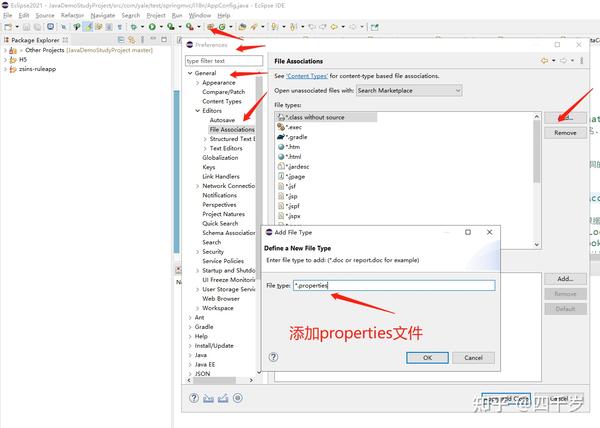Screen dimensions: 600x428
Task: Expand the Appearance tree node
Action: [x=197, y=83]
